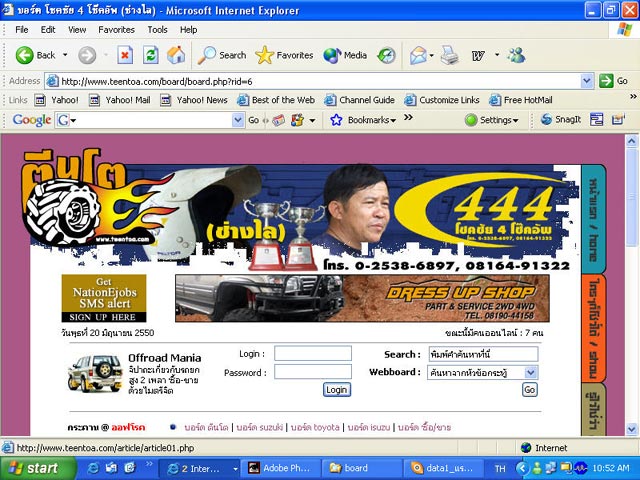Open the Webboard search category dropdown

pyautogui.click(x=530, y=373)
